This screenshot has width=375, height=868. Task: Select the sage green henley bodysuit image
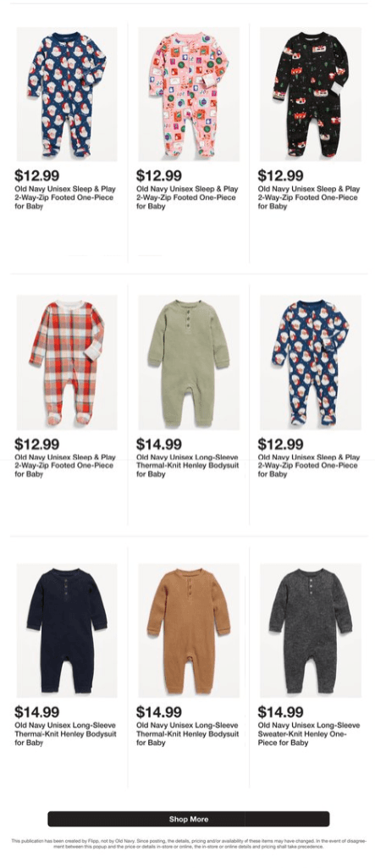[189, 362]
